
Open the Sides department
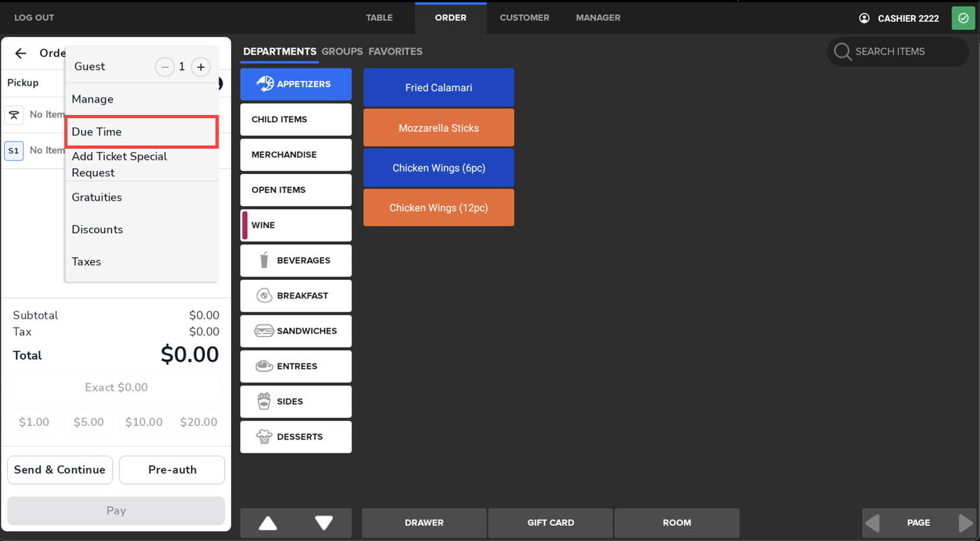[x=296, y=401]
